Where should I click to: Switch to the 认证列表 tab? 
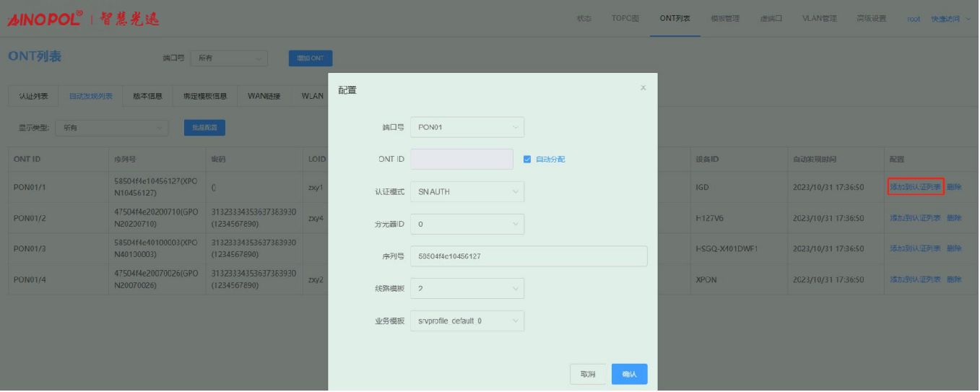[33, 96]
